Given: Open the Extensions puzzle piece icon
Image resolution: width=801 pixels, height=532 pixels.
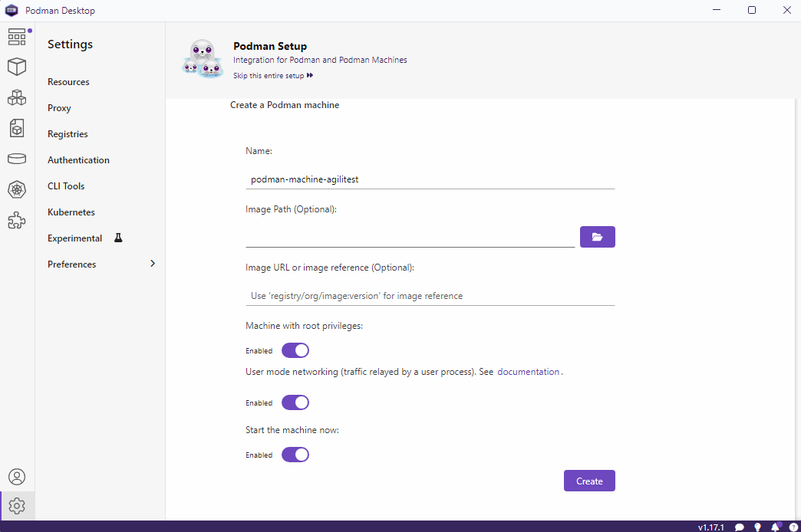Looking at the screenshot, I should (17, 220).
